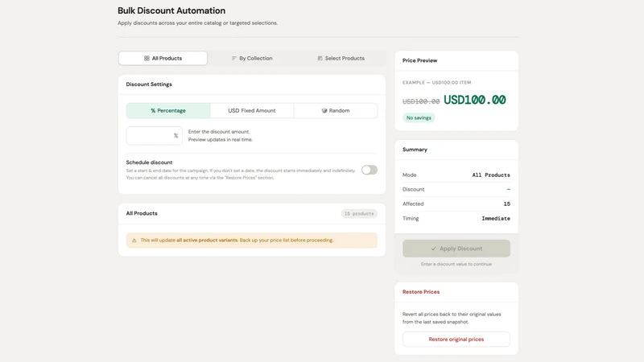Click the 'EXAMPLE — USD100.00 ITEM' label

point(436,83)
